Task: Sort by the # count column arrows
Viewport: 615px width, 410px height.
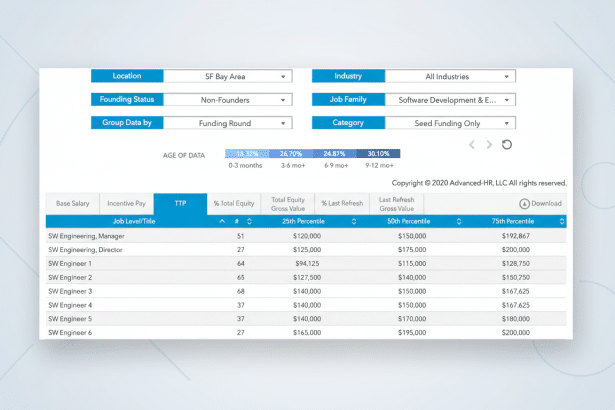Action: pyautogui.click(x=249, y=221)
